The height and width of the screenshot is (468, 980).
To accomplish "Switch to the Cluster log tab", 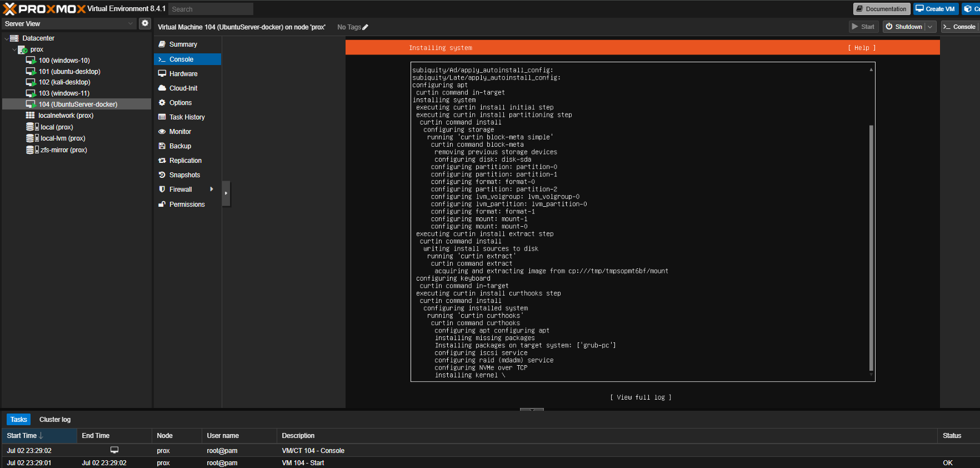I will coord(55,419).
